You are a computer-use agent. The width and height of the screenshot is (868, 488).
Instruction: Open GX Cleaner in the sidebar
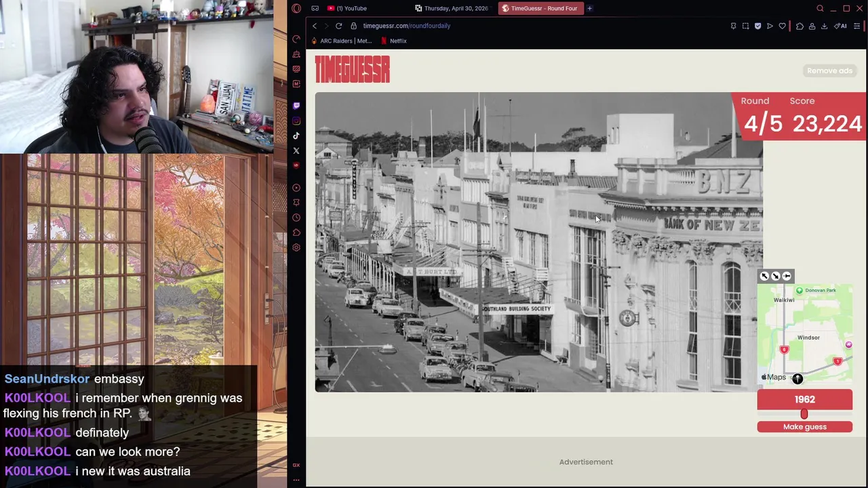click(296, 54)
